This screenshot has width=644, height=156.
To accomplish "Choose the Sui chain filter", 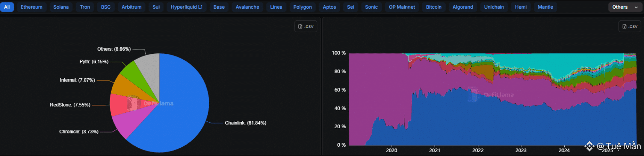I will (156, 7).
